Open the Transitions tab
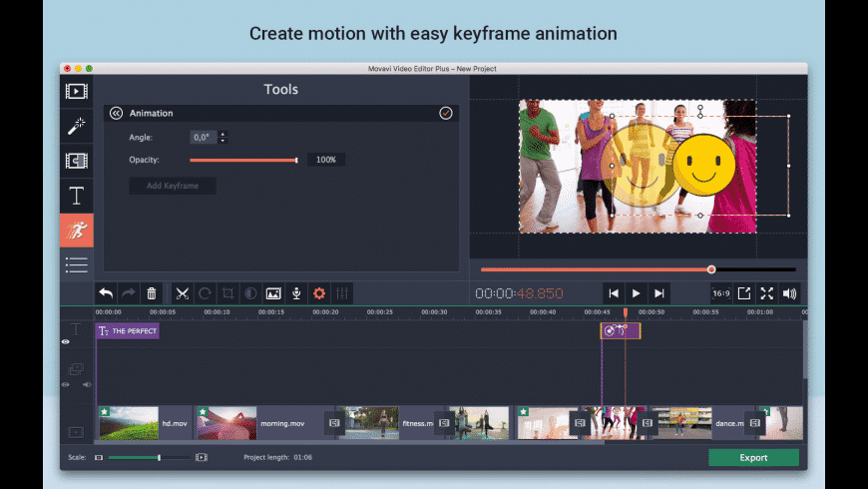This screenshot has height=489, width=868. pos(77,161)
